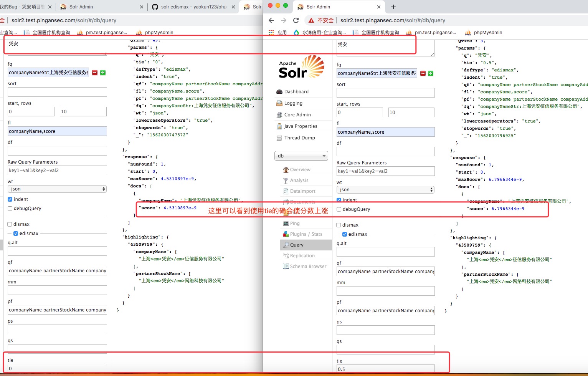The width and height of the screenshot is (588, 376).
Task: Close the Solr Admin tab in right window
Action: click(x=379, y=7)
